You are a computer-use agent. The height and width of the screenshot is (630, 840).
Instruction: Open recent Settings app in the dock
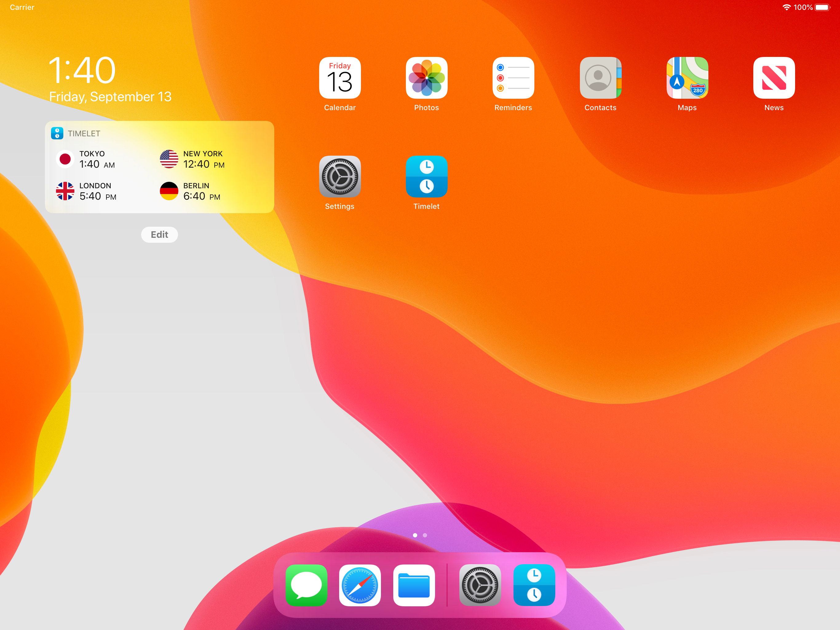[480, 585]
